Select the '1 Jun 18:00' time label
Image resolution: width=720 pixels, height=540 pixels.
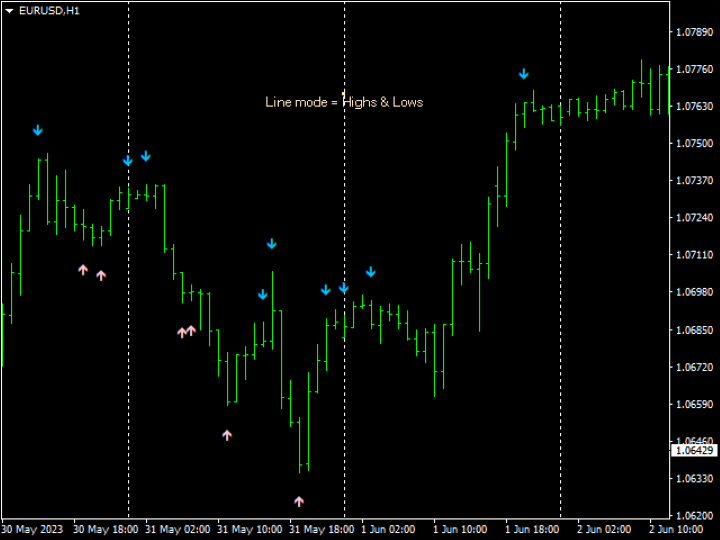pyautogui.click(x=532, y=529)
